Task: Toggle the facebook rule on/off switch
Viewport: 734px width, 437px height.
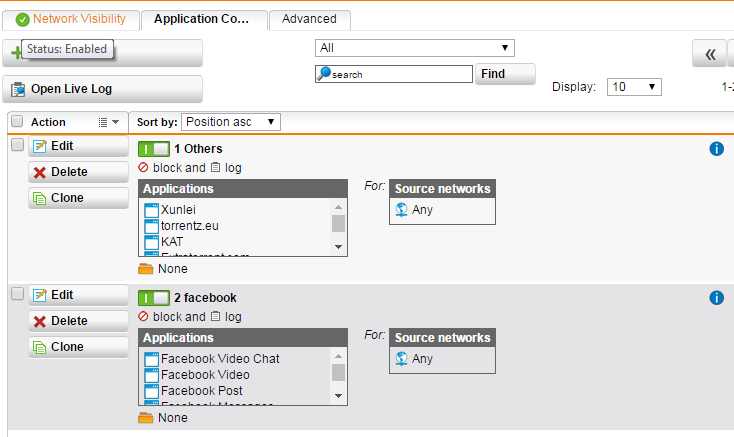Action: coord(154,298)
